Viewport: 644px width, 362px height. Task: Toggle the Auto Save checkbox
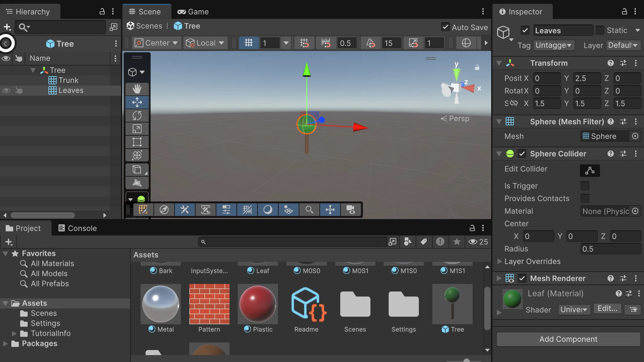click(x=445, y=27)
